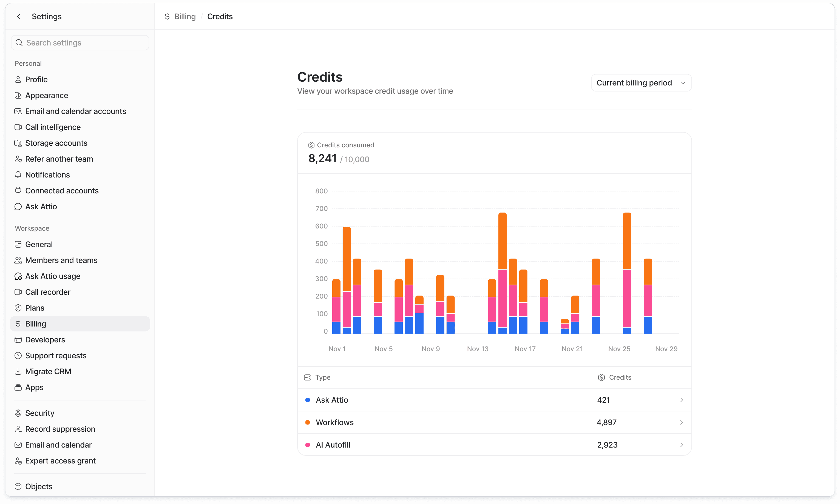
Task: Expand the AI Autofill row chevron
Action: pos(681,445)
